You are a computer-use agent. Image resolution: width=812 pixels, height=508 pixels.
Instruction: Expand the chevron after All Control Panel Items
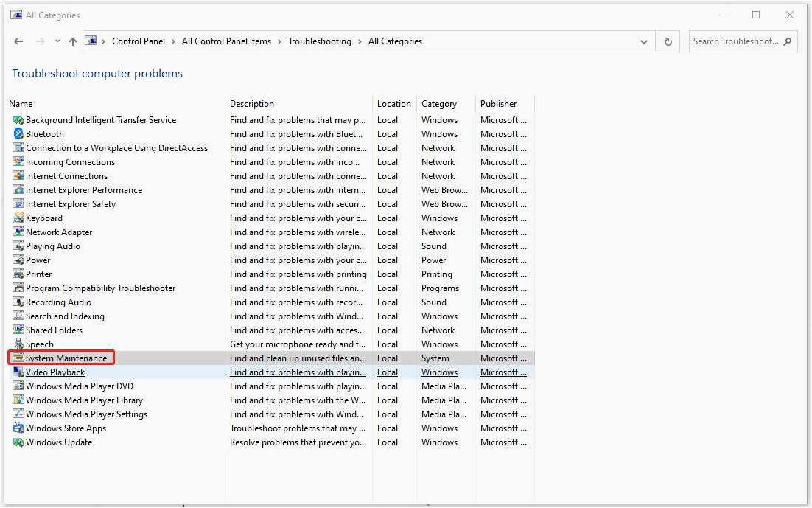click(280, 41)
